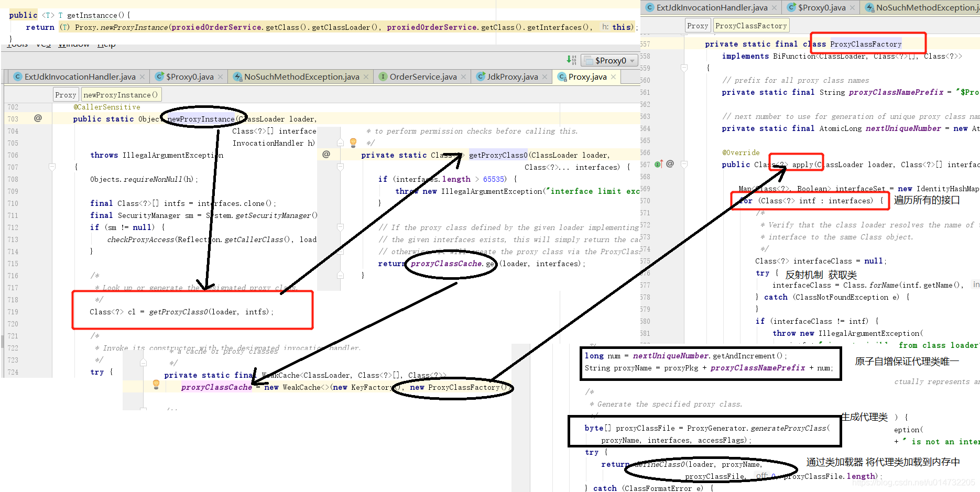Close $Proxy0.java tab in the newProxyInstance editor pane
Viewport: 980px width, 492px height.
pos(220,77)
